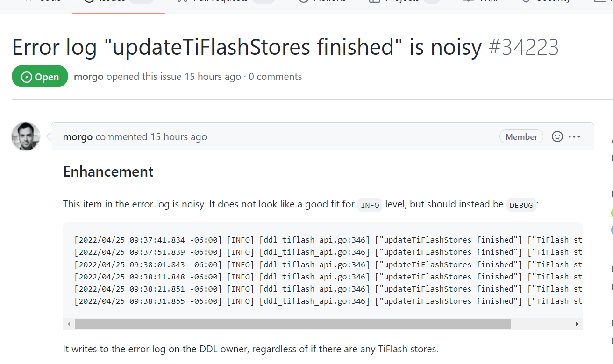This screenshot has height=364, width=613.
Task: Click the DEBUG inline code label
Action: point(521,205)
